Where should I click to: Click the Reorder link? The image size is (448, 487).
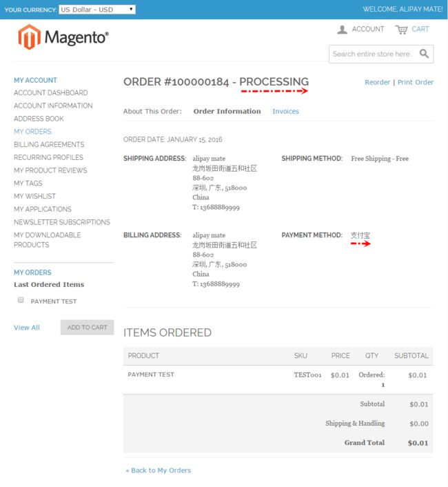(x=377, y=82)
